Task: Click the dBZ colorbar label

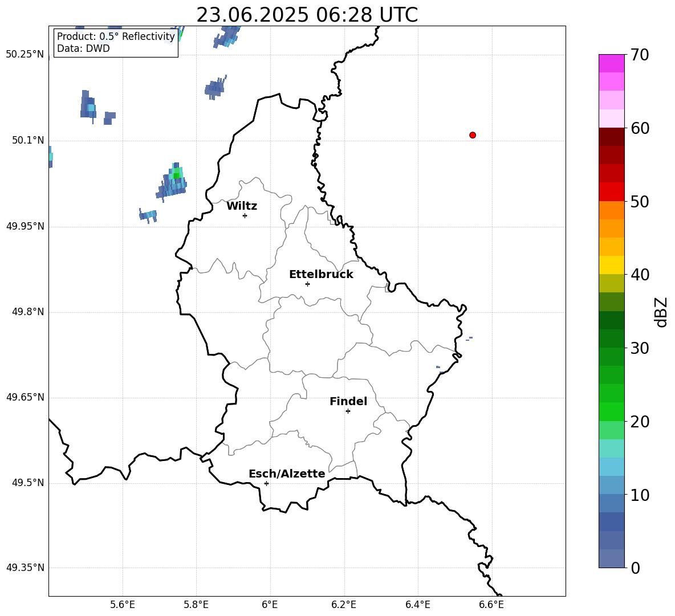Action: click(661, 312)
